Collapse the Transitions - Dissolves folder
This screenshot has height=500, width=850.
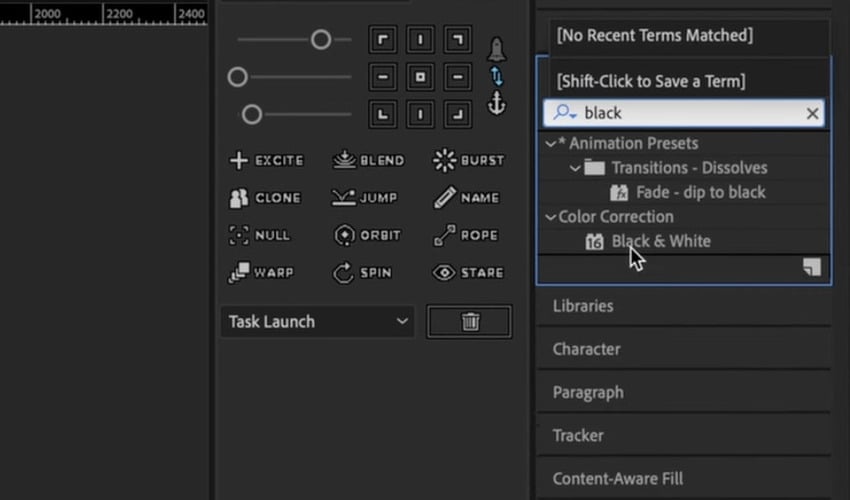point(575,168)
